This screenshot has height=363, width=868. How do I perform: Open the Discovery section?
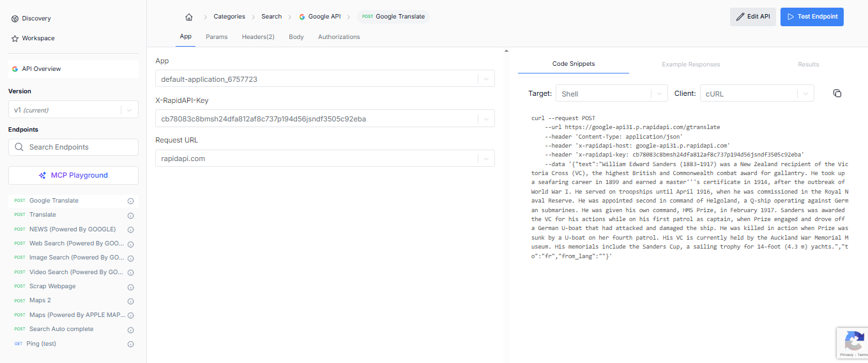click(31, 19)
